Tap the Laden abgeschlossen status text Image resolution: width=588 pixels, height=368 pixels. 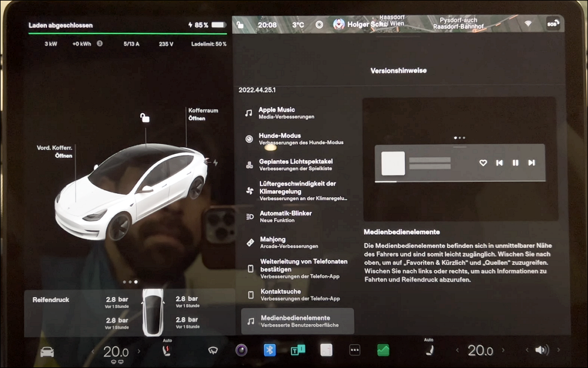tap(60, 25)
